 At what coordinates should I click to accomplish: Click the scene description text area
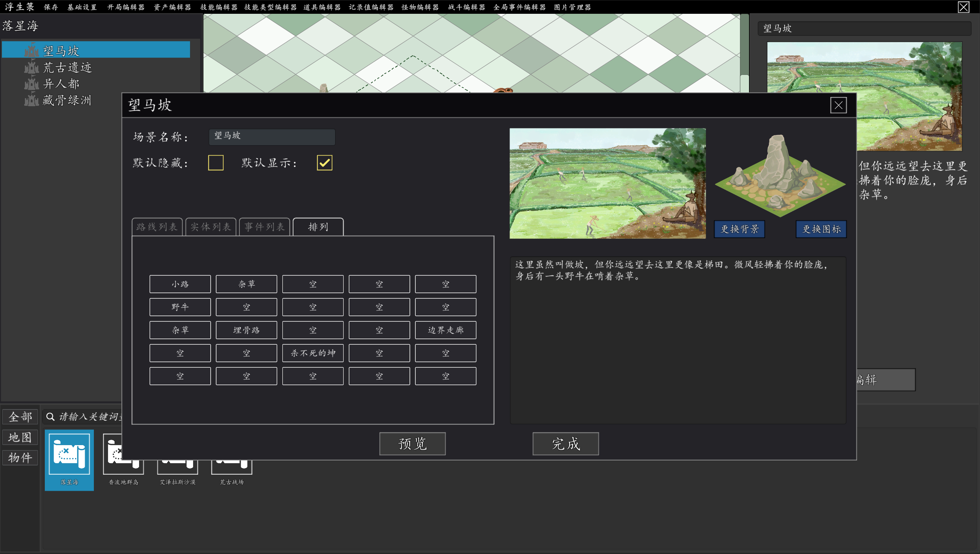678,340
